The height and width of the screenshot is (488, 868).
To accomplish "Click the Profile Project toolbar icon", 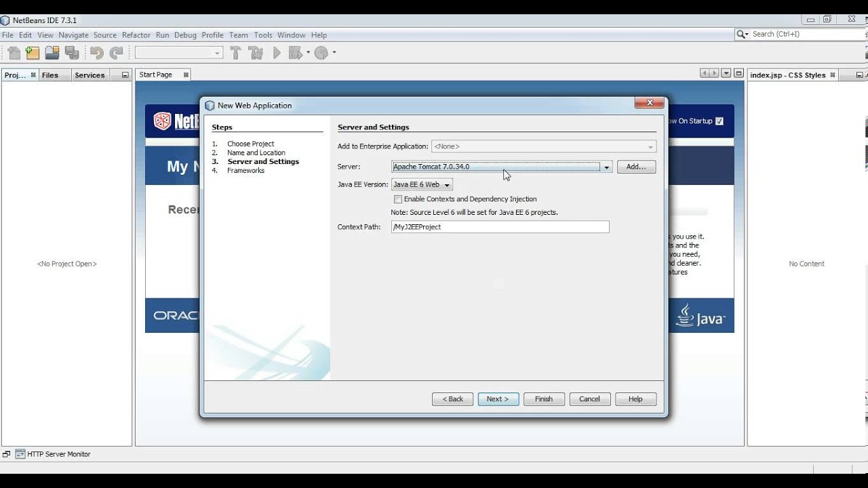I will (x=321, y=53).
